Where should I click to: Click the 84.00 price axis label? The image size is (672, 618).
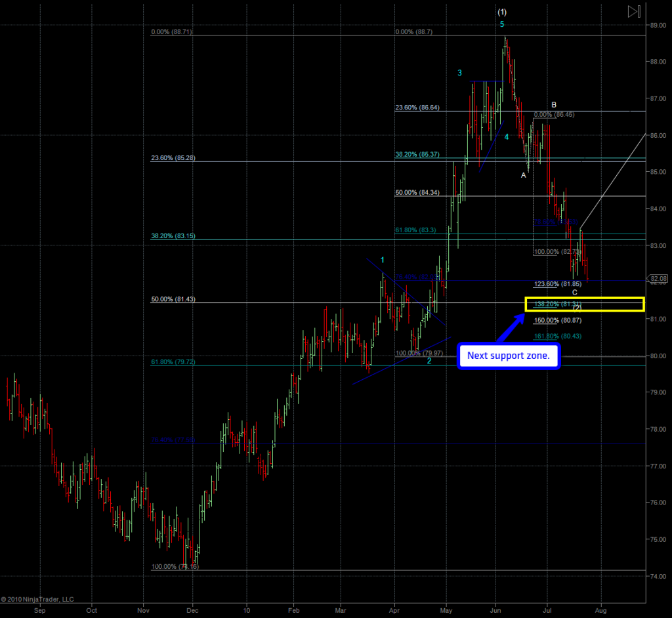click(x=658, y=209)
